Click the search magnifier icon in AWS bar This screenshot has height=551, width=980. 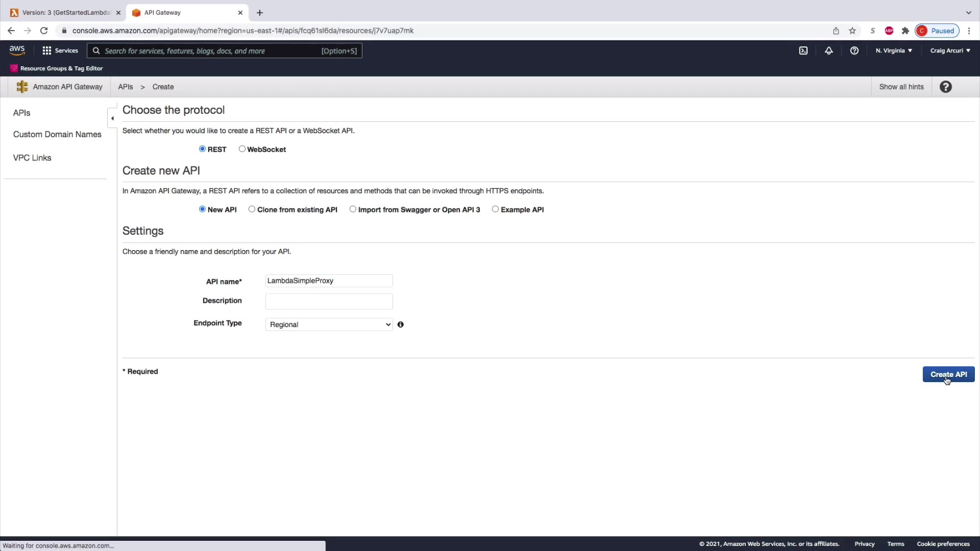96,50
